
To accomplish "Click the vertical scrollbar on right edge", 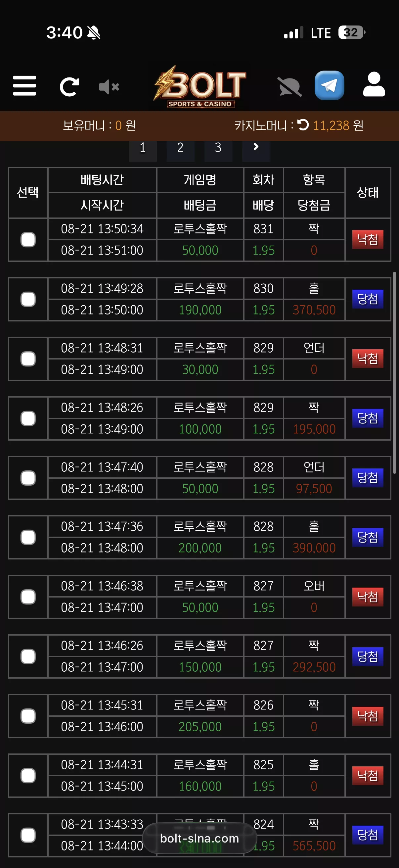I will (x=395, y=373).
